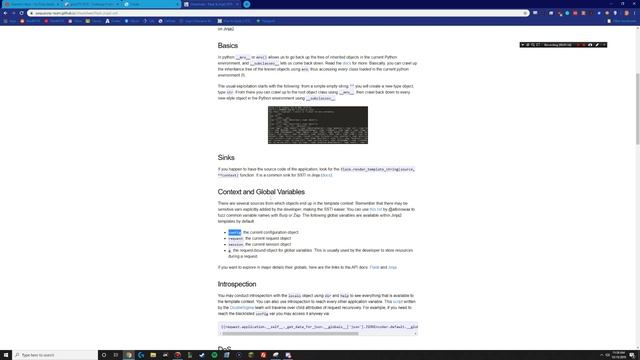Click the pencil icon on recording toolbar
Screen dimensions: 640x360
[x=597, y=45]
